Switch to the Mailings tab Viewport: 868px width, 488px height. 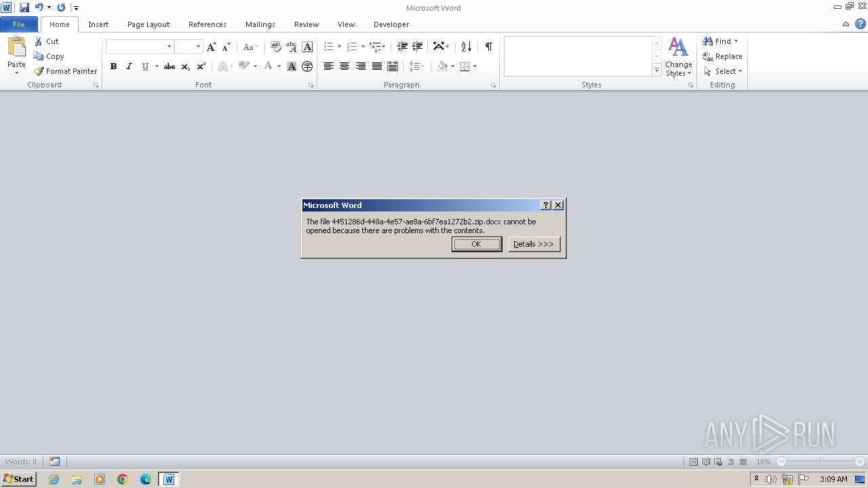tap(260, 24)
